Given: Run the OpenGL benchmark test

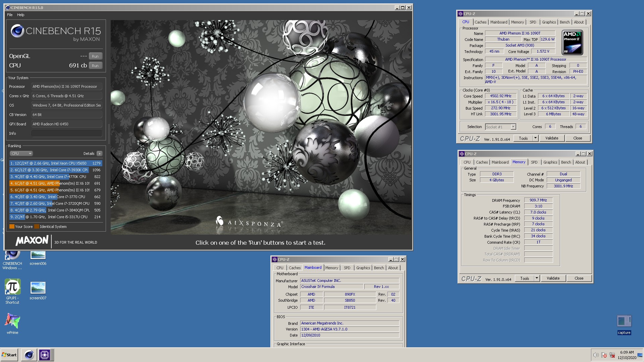Looking at the screenshot, I should (x=95, y=56).
